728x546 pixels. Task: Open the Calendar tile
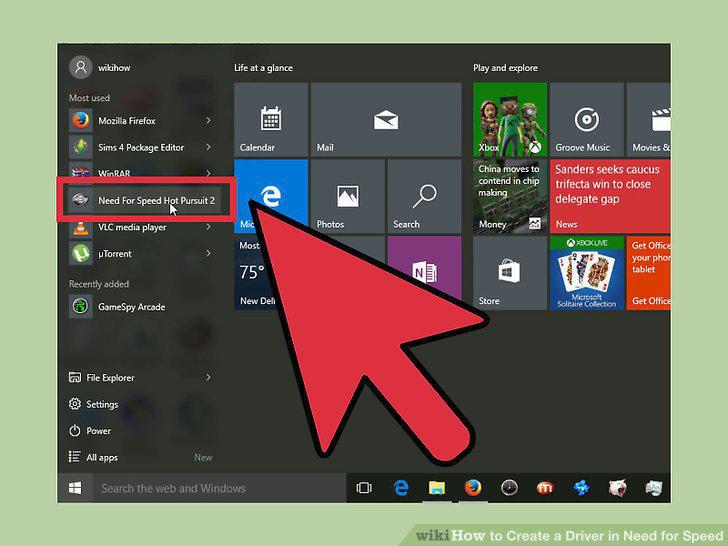click(x=271, y=119)
